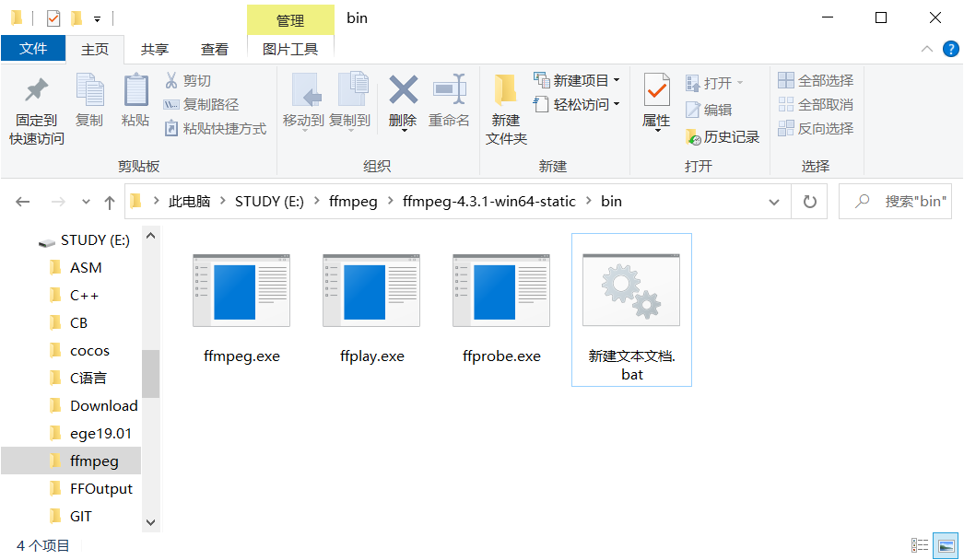This screenshot has width=964, height=560.
Task: Click the 复制 copy icon
Action: [89, 89]
